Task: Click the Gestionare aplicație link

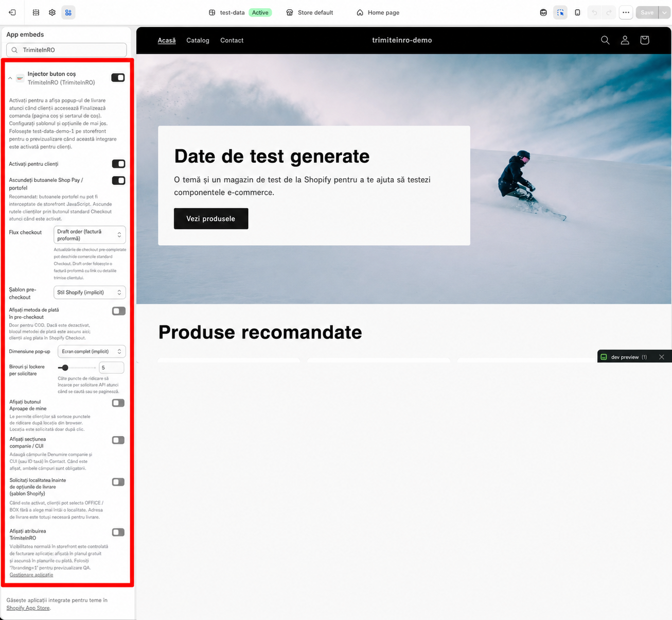Action: (31, 575)
